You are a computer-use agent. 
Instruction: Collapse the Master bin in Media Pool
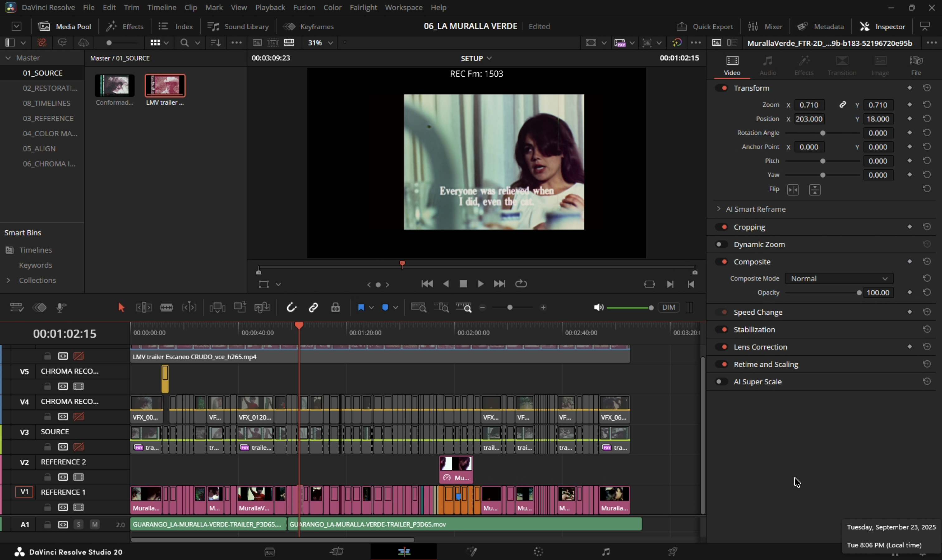click(x=7, y=58)
